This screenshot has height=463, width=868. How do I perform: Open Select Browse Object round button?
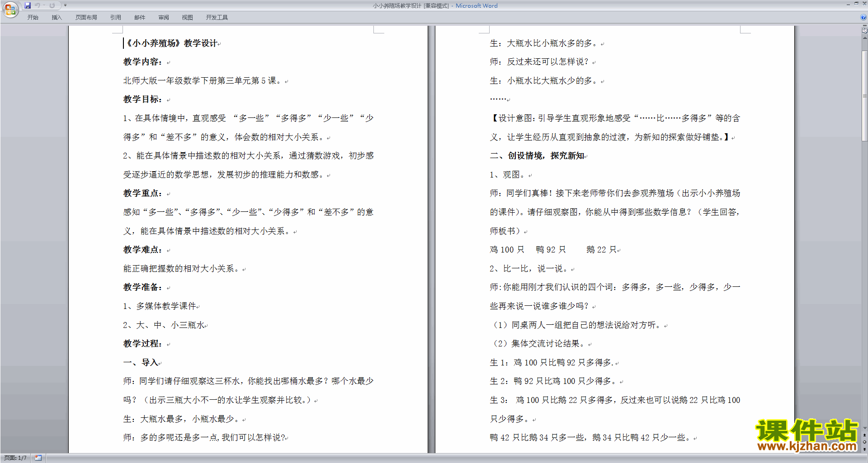pos(864,442)
